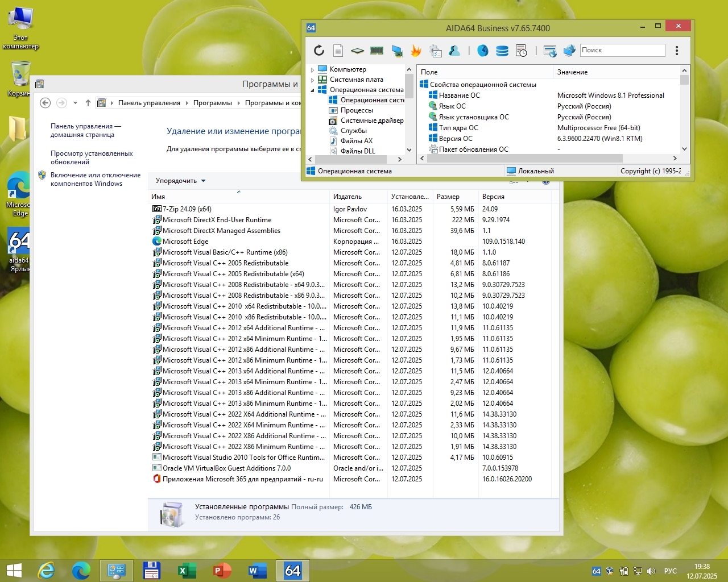
Task: Click Панель управления in the breadcrumb
Action: pos(149,103)
